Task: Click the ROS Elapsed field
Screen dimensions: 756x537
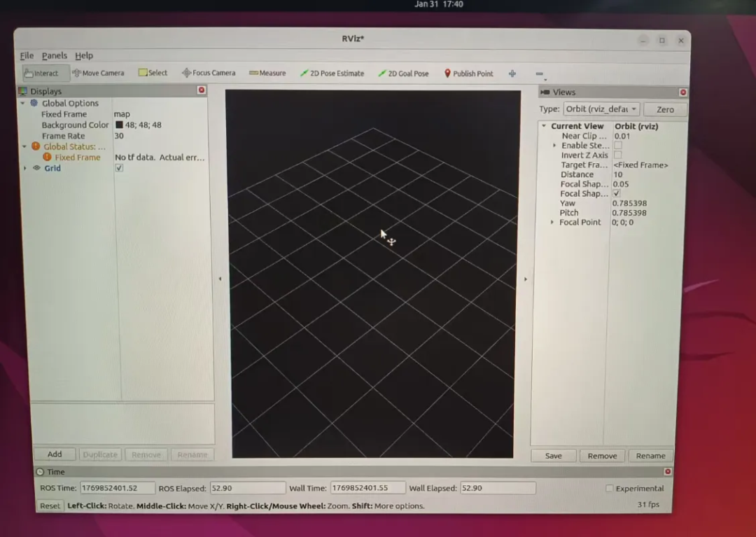Action: 247,488
